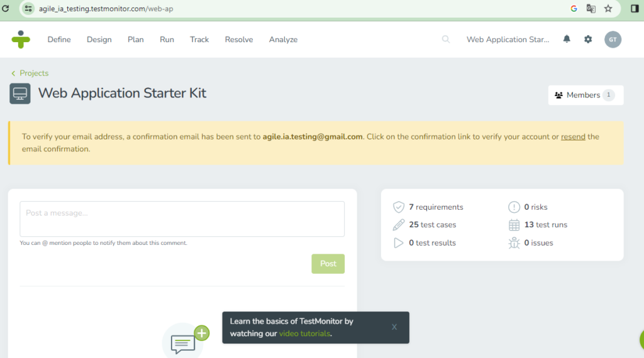
Task: View site information icon in address bar
Action: [x=28, y=8]
